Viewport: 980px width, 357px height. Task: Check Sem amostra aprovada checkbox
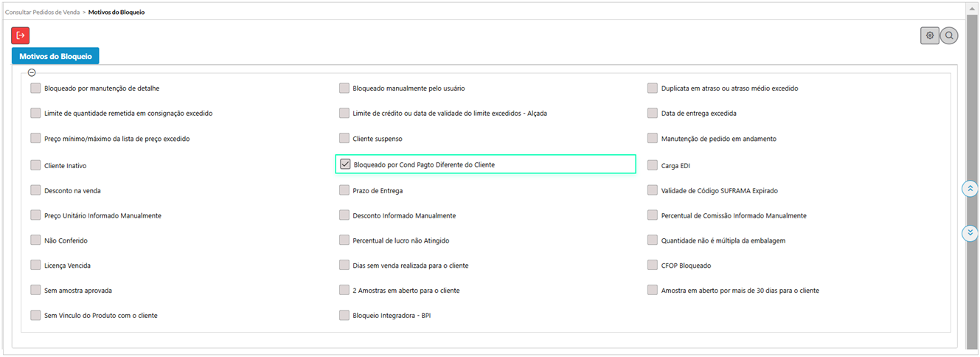click(35, 291)
